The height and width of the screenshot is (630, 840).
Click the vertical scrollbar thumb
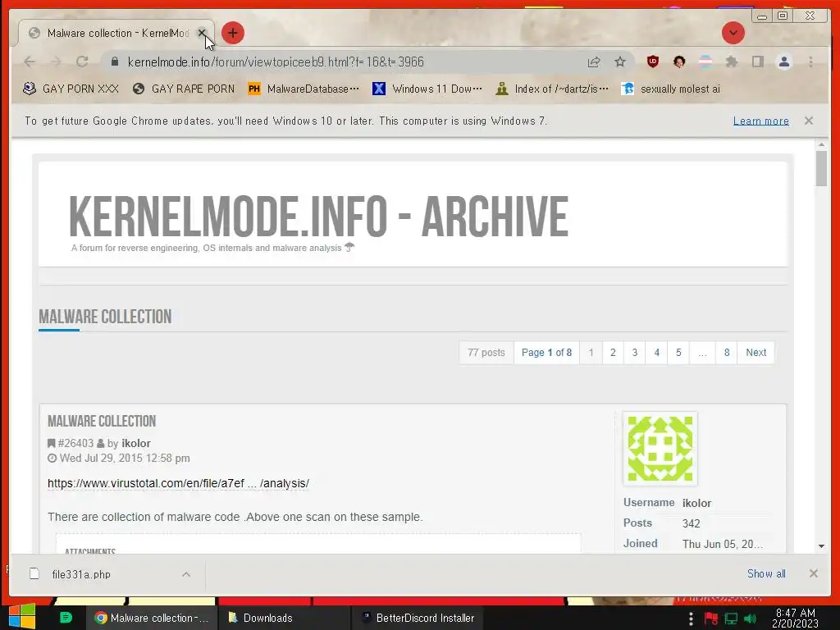tap(821, 168)
